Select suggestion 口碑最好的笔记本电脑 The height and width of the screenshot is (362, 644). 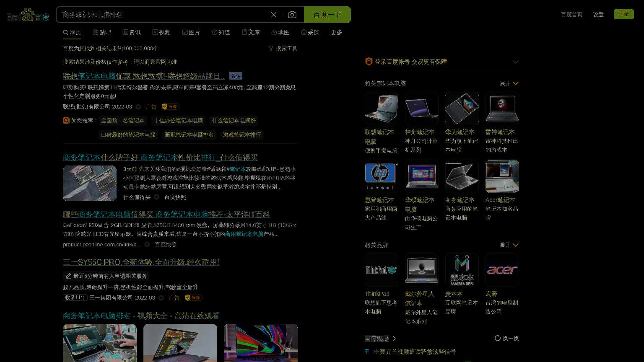pyautogui.click(x=128, y=134)
